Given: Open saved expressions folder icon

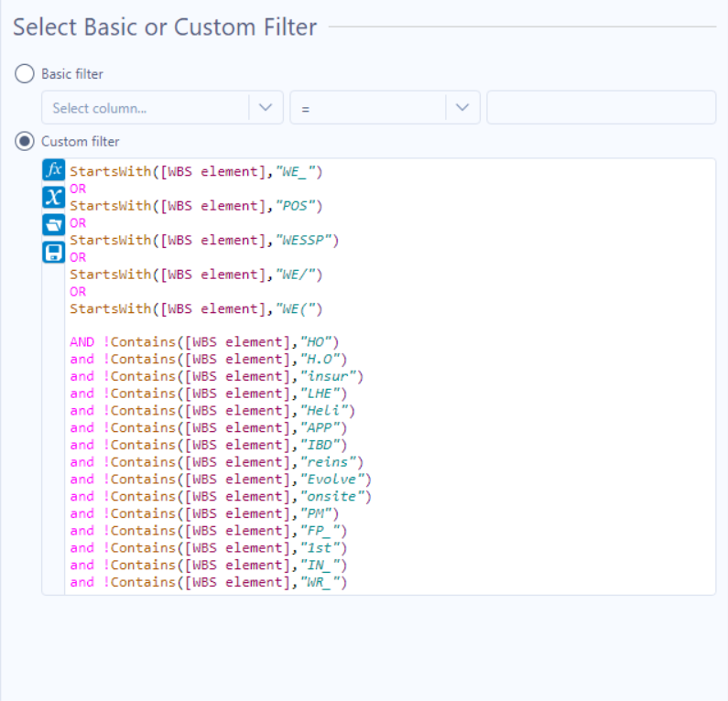Looking at the screenshot, I should (53, 224).
